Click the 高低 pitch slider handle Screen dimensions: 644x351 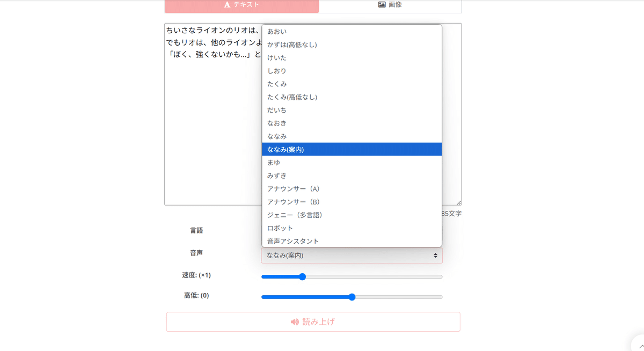coord(352,297)
